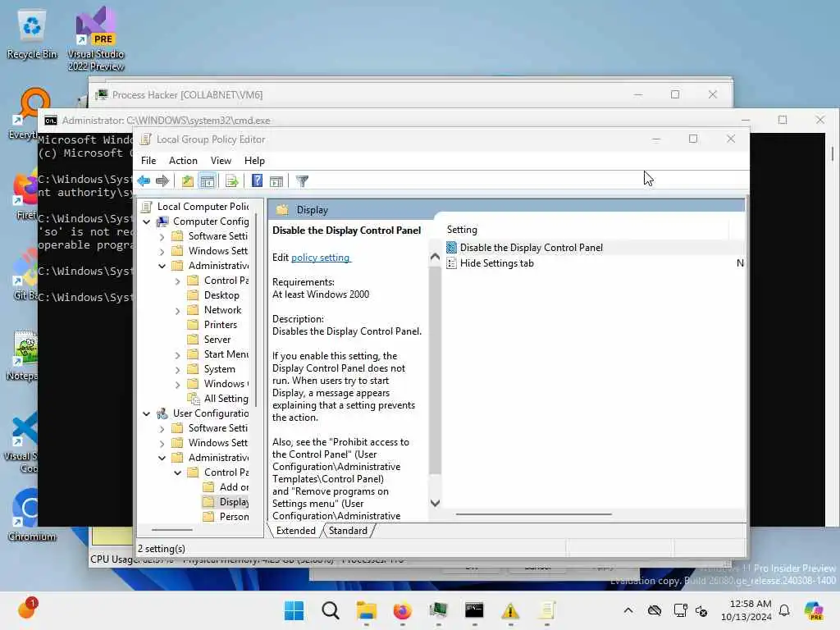Screen dimensions: 840x630
Task: Collapse Control Panel under User Configuration
Action: pyautogui.click(x=177, y=472)
